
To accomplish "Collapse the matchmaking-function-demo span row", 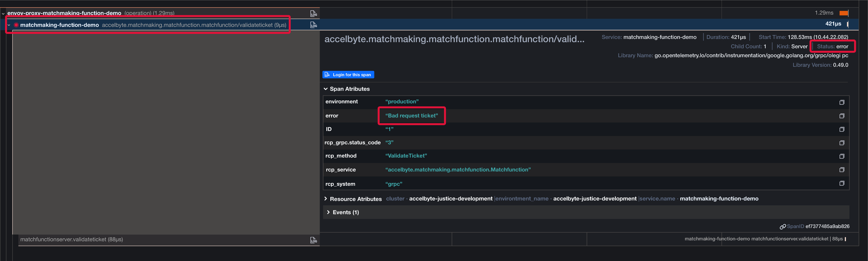I will click(9, 25).
